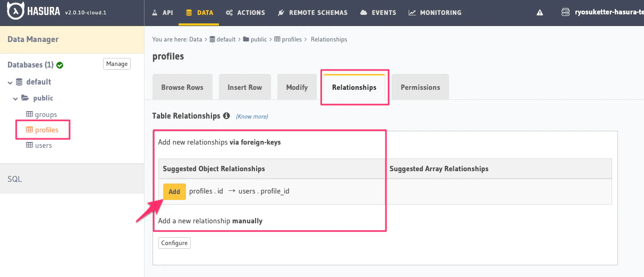Open the ACTIONS tab
This screenshot has width=644, height=277.
pyautogui.click(x=245, y=12)
